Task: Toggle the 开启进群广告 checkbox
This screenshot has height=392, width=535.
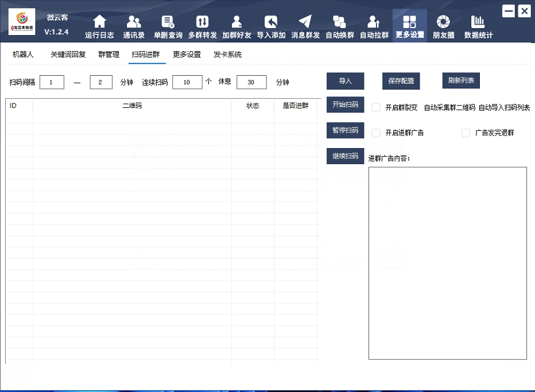Action: click(377, 133)
